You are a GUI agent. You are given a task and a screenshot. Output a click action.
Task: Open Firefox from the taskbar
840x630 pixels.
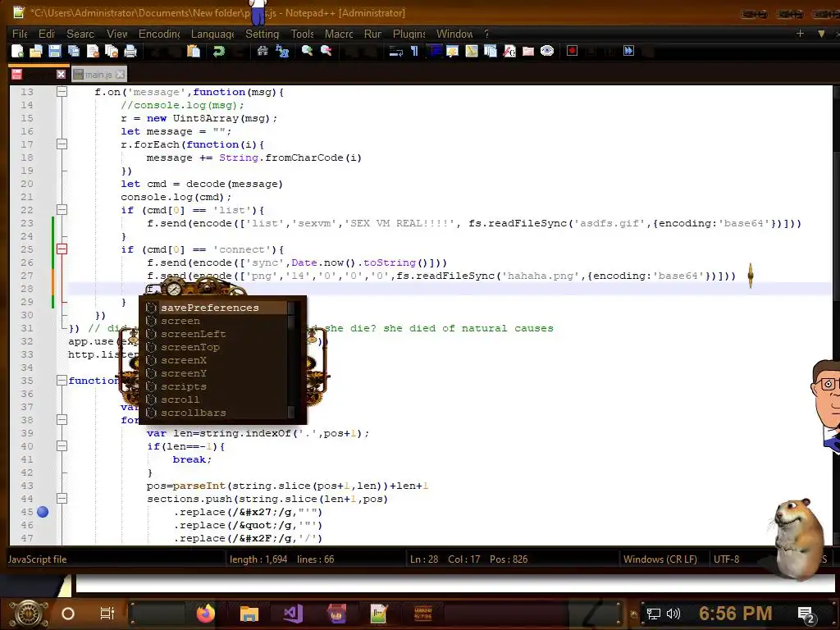click(205, 614)
